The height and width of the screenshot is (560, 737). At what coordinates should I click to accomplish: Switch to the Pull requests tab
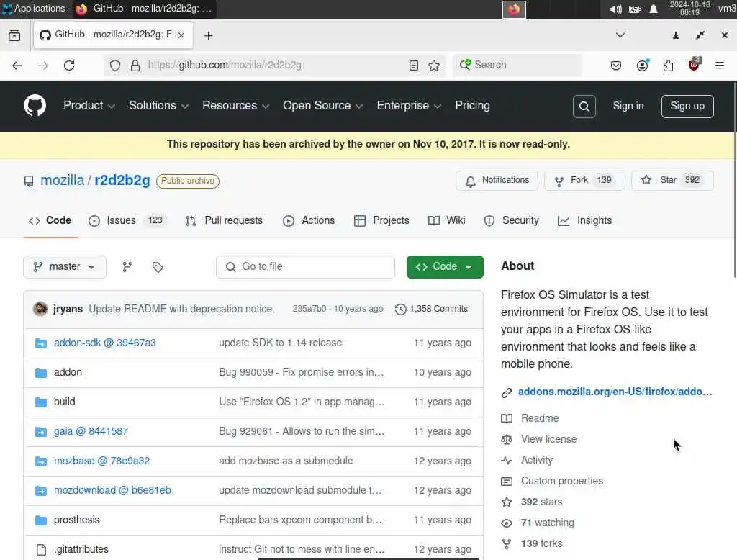tap(225, 220)
